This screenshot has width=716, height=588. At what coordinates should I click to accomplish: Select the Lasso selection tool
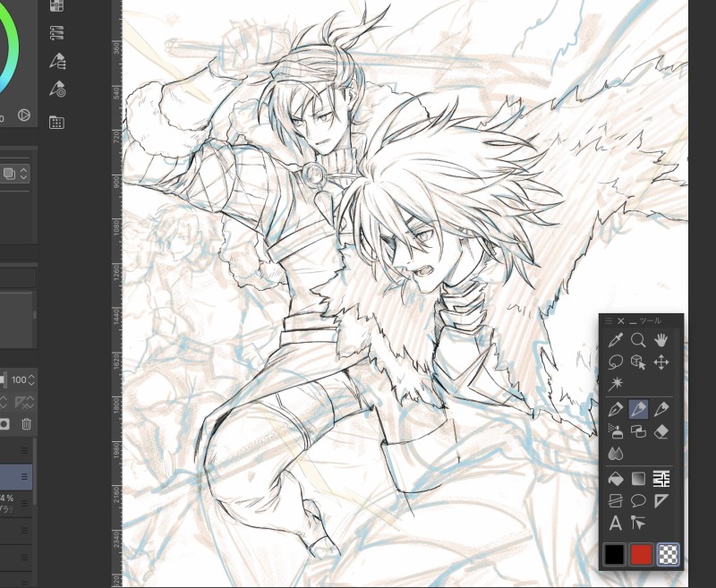tap(616, 362)
